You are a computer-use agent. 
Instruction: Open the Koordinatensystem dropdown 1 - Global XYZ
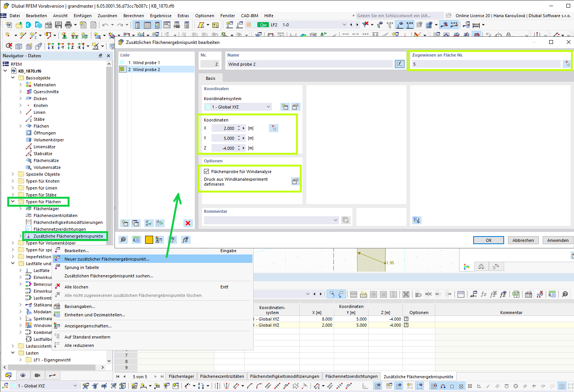click(x=238, y=107)
